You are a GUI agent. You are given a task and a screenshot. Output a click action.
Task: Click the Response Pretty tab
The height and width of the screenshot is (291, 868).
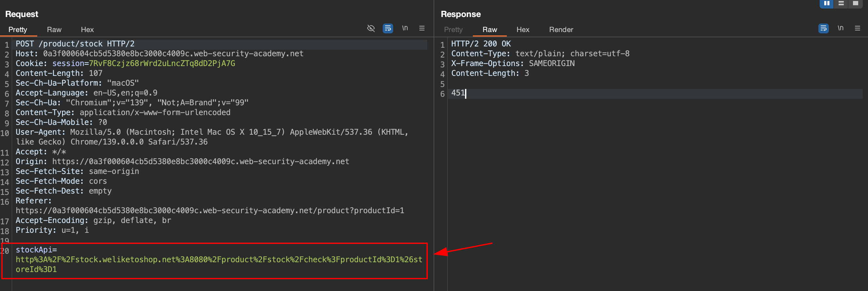[453, 30]
